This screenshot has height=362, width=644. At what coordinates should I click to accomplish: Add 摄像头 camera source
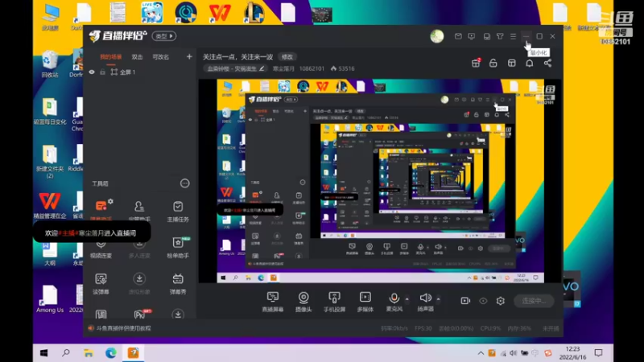pos(303,302)
